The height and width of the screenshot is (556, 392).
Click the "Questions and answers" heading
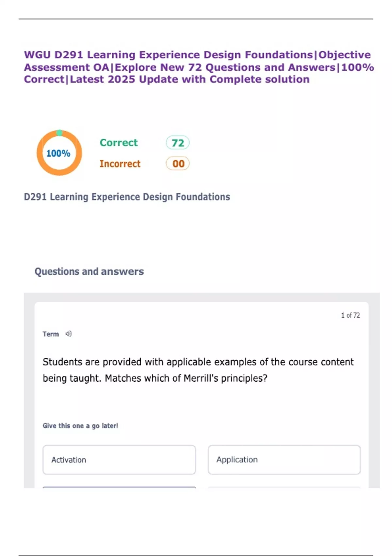tap(89, 271)
